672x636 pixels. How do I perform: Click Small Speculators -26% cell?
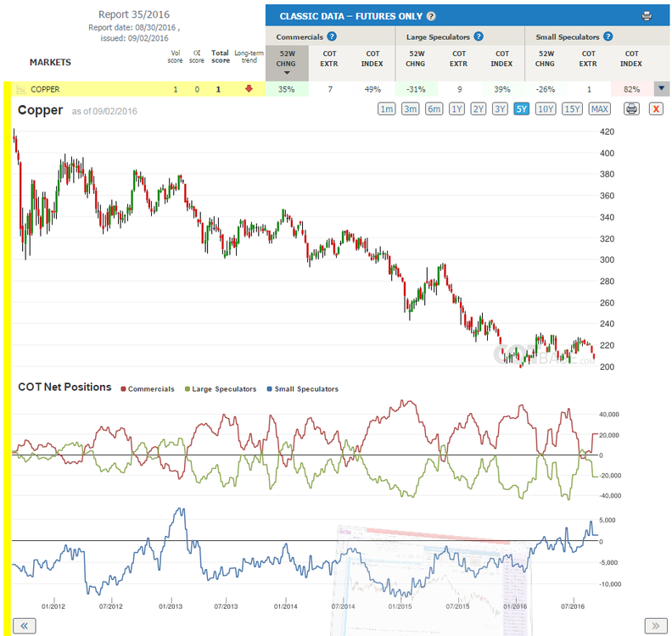pyautogui.click(x=546, y=89)
